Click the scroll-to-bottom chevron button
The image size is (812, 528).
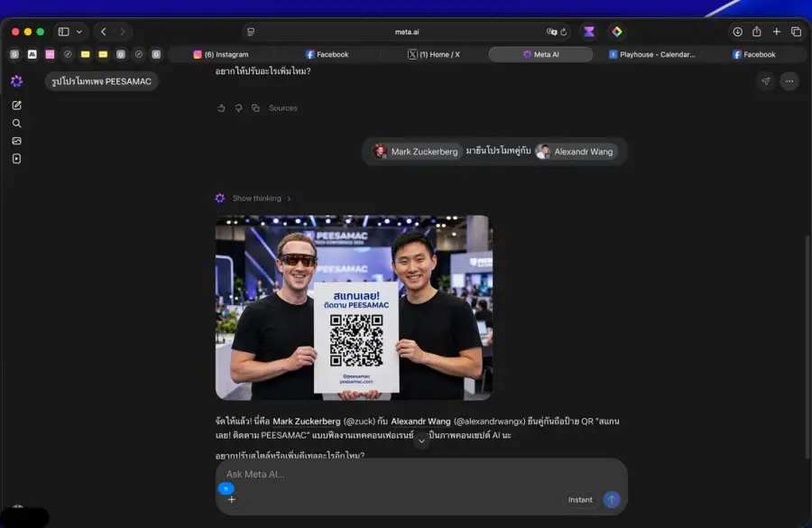pyautogui.click(x=421, y=440)
